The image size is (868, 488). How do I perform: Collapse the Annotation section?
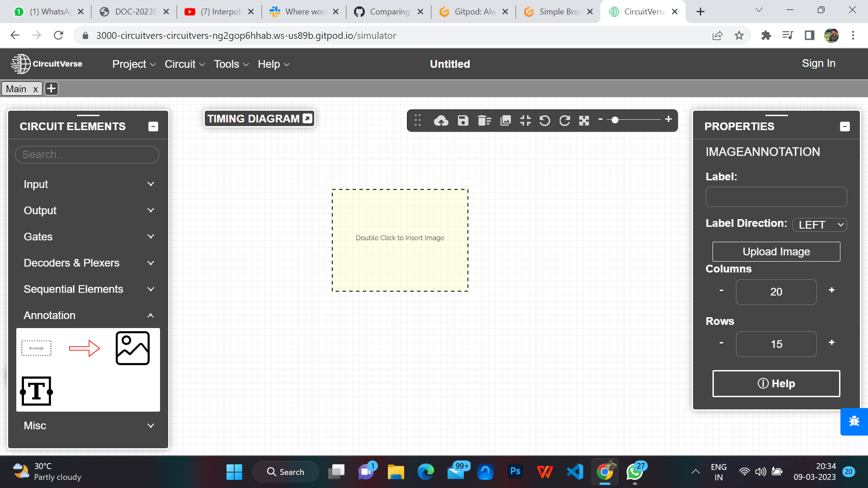pos(150,315)
